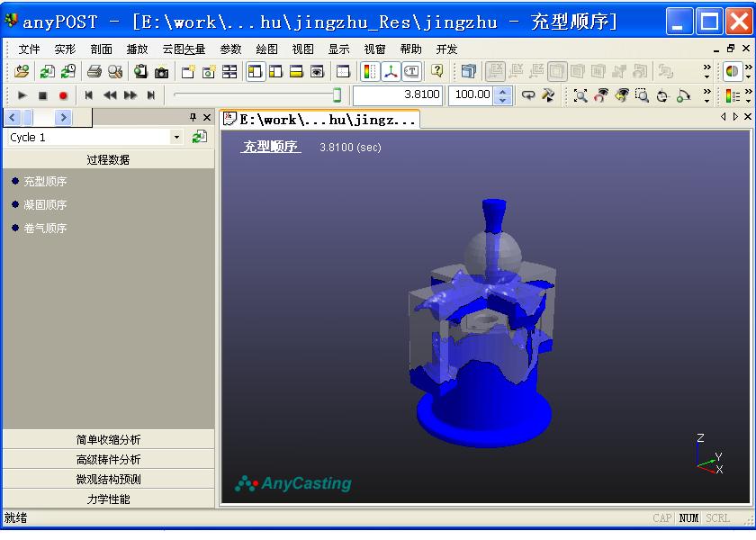The image size is (756, 540).
Task: Increase percentage with the spinner up arrow
Action: (503, 91)
